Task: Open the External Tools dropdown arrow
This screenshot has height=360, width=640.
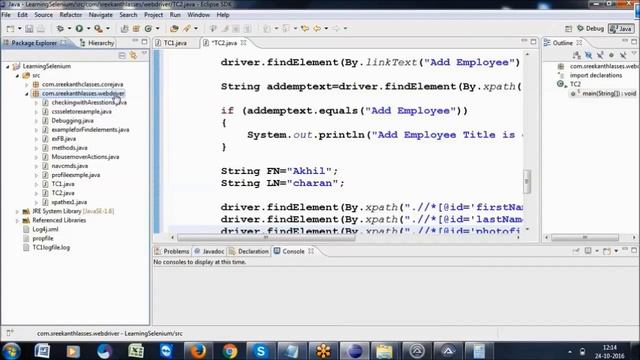Action: pos(108,29)
